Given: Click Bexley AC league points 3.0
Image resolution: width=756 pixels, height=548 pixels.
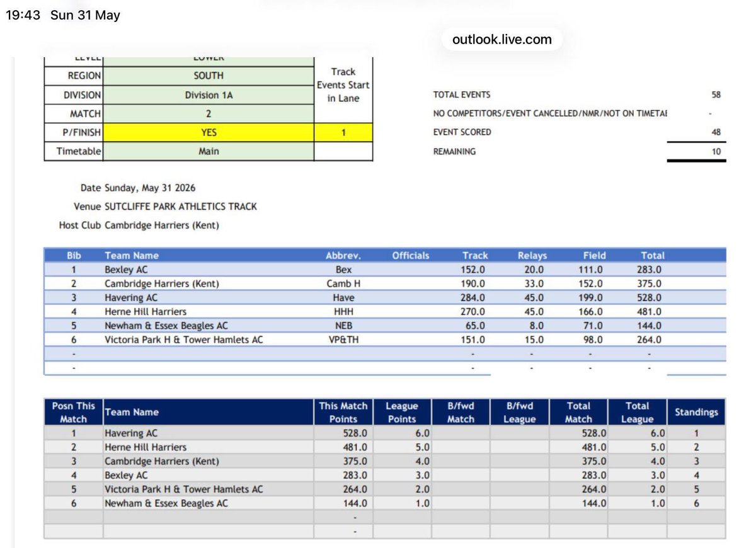Looking at the screenshot, I should [422, 476].
